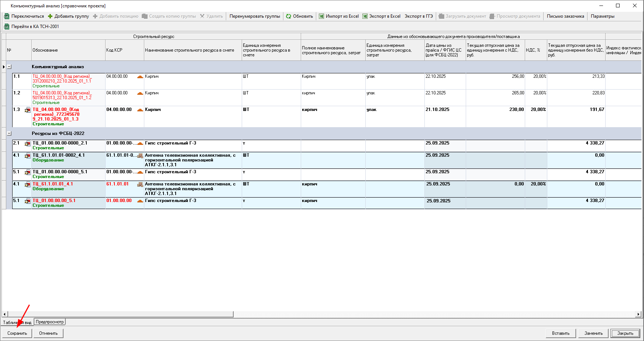Click Импорт из Excel icon
644x341 pixels.
321,16
